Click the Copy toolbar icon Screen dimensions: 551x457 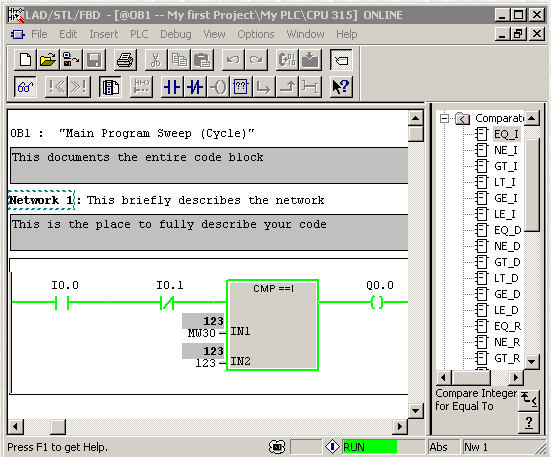point(179,60)
